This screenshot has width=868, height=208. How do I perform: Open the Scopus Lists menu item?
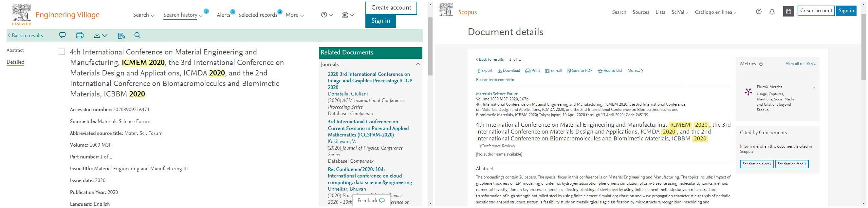660,12
